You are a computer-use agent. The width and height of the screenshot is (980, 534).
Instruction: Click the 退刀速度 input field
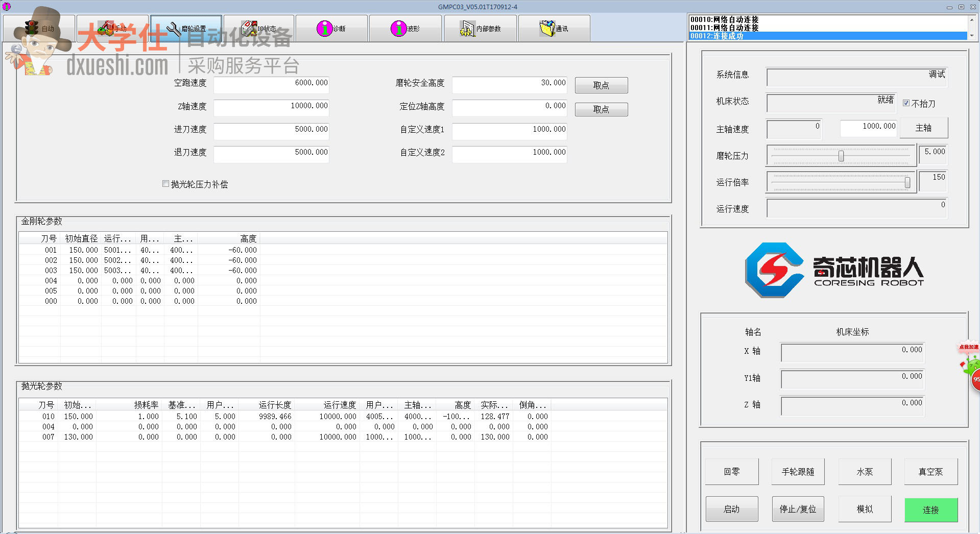pos(271,154)
